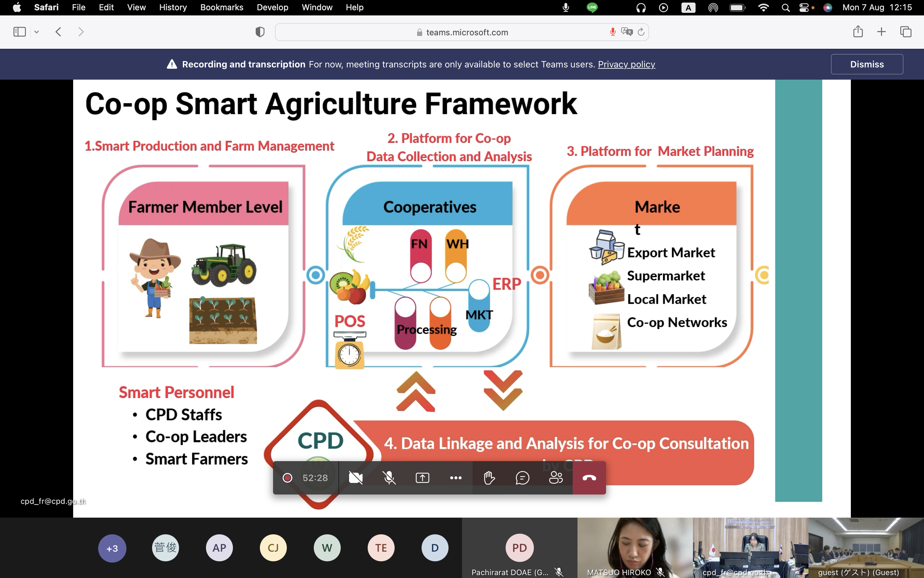Select the AP participant avatar
The image size is (924, 578).
pos(219,548)
